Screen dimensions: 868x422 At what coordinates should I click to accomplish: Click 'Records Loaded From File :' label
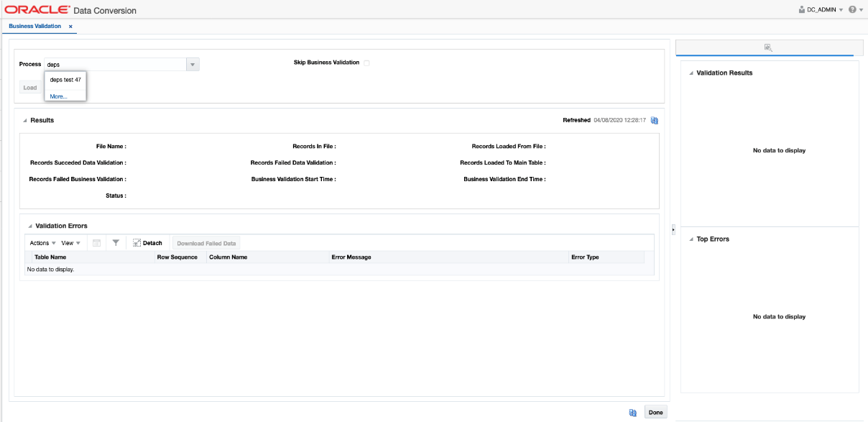509,147
